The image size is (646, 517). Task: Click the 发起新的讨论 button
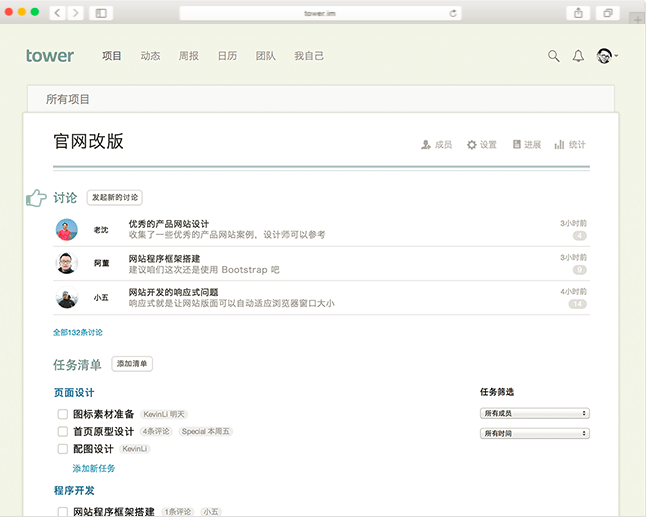[x=115, y=198]
